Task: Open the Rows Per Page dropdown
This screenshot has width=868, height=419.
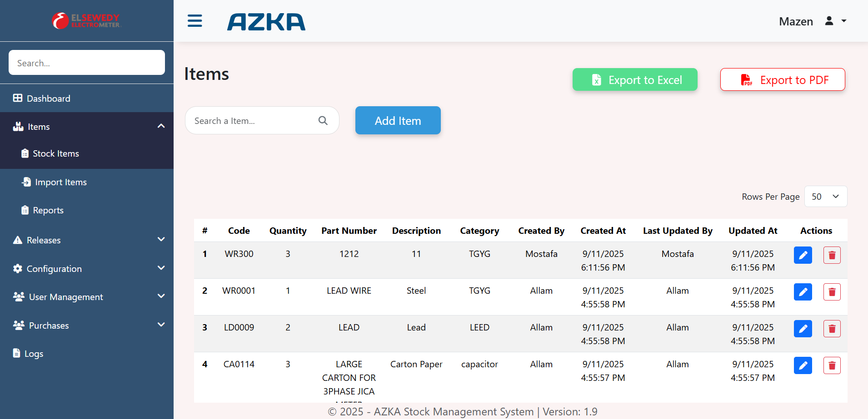Action: point(825,197)
